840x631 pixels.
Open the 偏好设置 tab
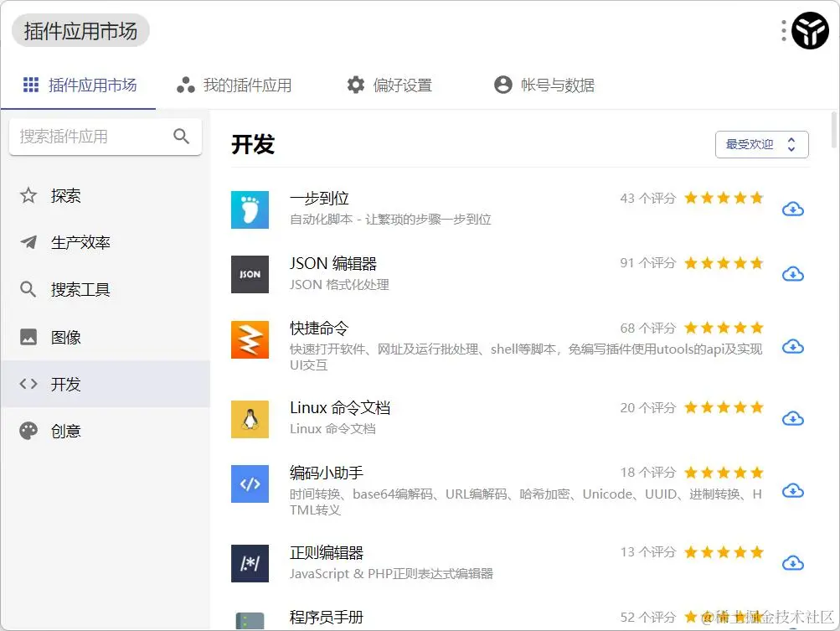389,85
